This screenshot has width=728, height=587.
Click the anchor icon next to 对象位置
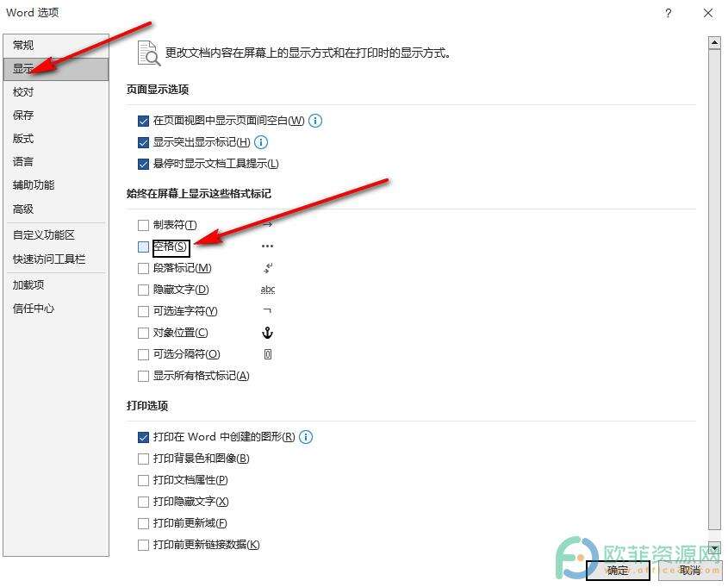click(267, 333)
